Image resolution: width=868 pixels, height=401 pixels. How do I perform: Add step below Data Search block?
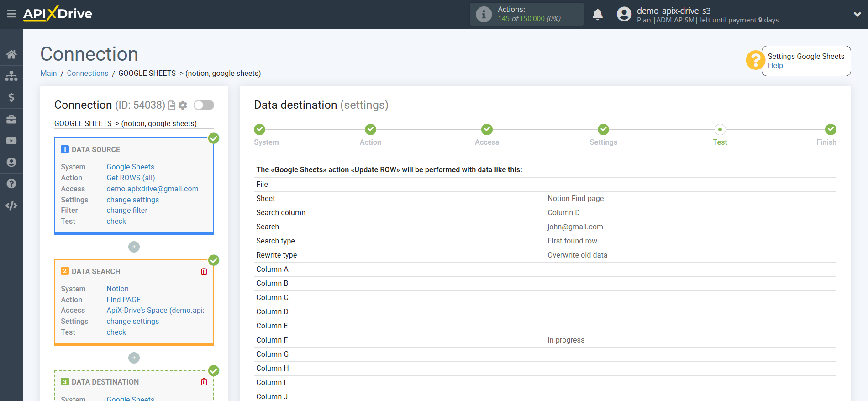tap(134, 358)
